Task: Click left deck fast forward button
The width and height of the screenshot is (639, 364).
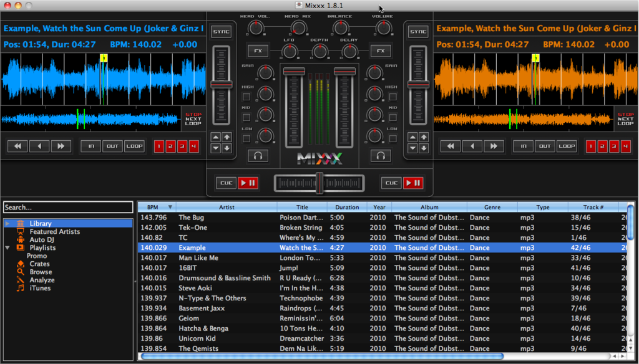Action: [61, 146]
